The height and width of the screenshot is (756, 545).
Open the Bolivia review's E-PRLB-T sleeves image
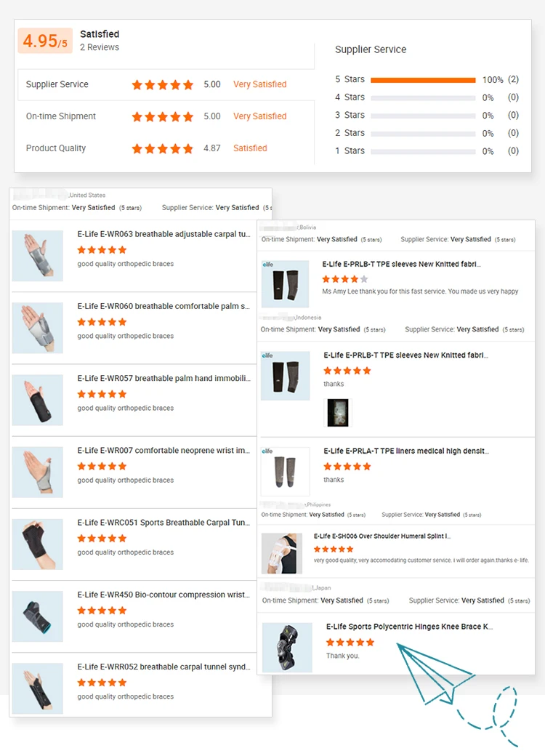coord(286,284)
